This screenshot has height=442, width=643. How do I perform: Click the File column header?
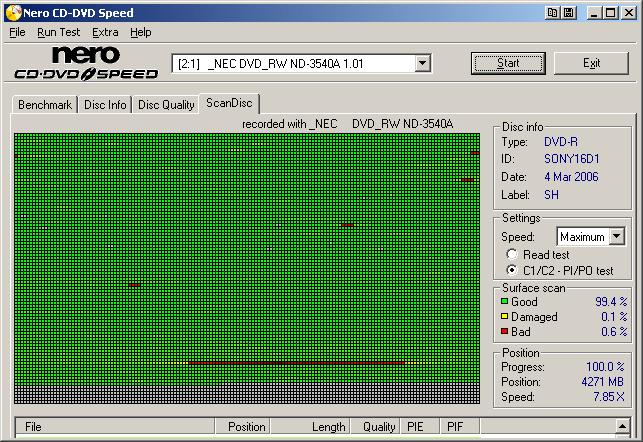tap(115, 426)
